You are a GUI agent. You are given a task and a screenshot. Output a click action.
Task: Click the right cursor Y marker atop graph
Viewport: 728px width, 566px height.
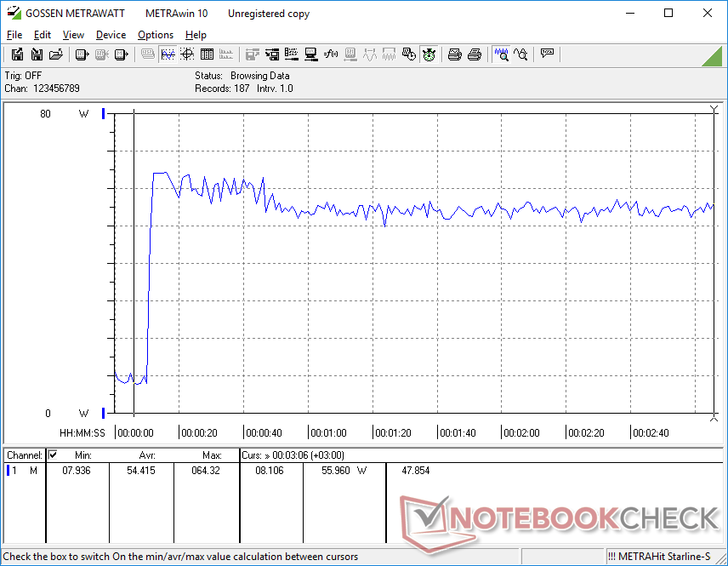714,109
